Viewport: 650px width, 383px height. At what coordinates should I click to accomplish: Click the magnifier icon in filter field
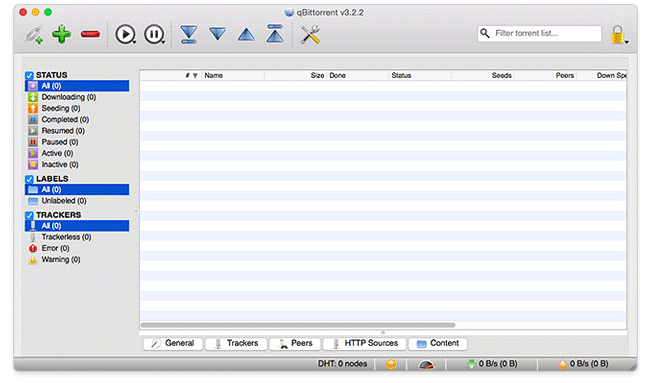point(485,33)
